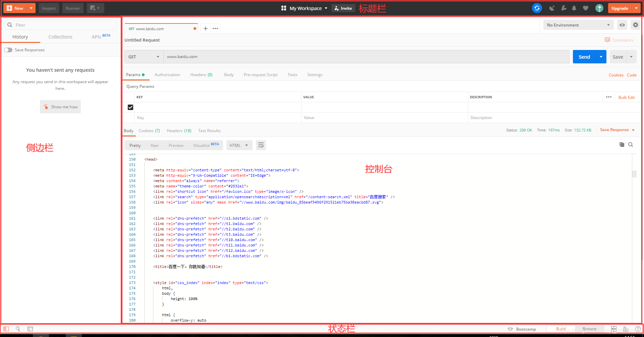Viewport: 644px width, 337px height.
Task: Click the Bootcamp graduation cap link
Action: coord(522,329)
